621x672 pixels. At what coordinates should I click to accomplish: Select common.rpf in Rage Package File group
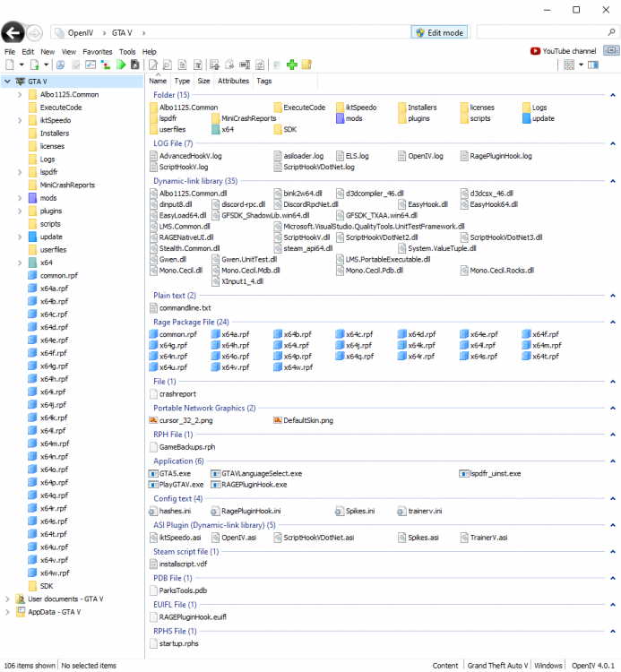(173, 334)
